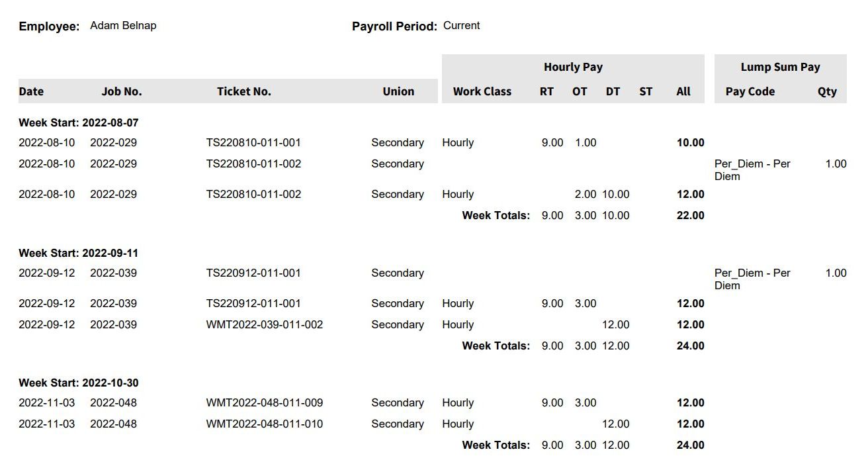This screenshot has width=868, height=464.
Task: Click the Ticket No. column header
Action: pyautogui.click(x=244, y=91)
